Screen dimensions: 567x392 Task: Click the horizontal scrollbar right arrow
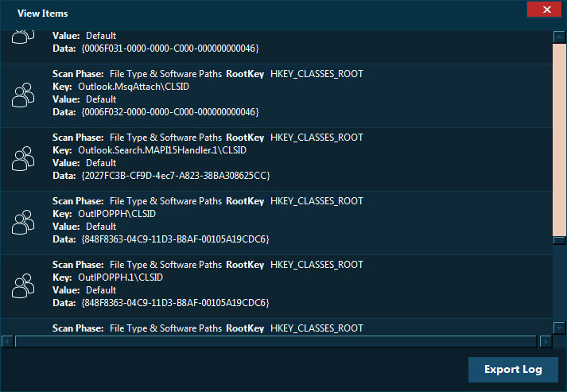pyautogui.click(x=546, y=341)
